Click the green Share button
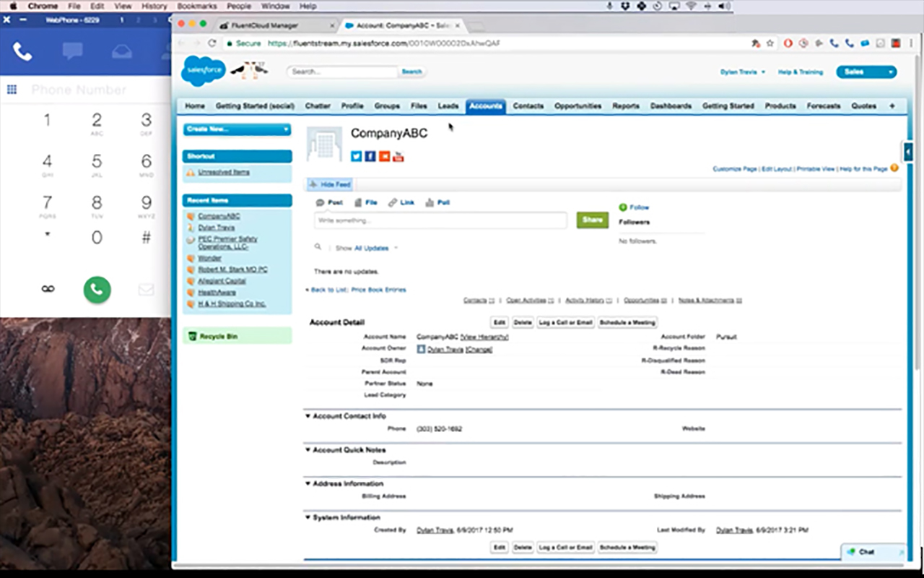Viewport: 924px width, 578px height. click(x=593, y=220)
